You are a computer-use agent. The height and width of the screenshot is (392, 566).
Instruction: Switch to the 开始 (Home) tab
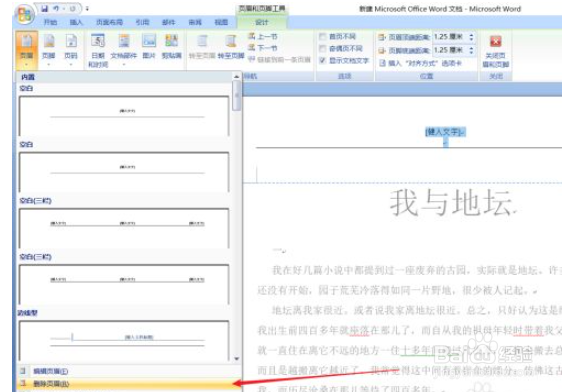coord(50,22)
